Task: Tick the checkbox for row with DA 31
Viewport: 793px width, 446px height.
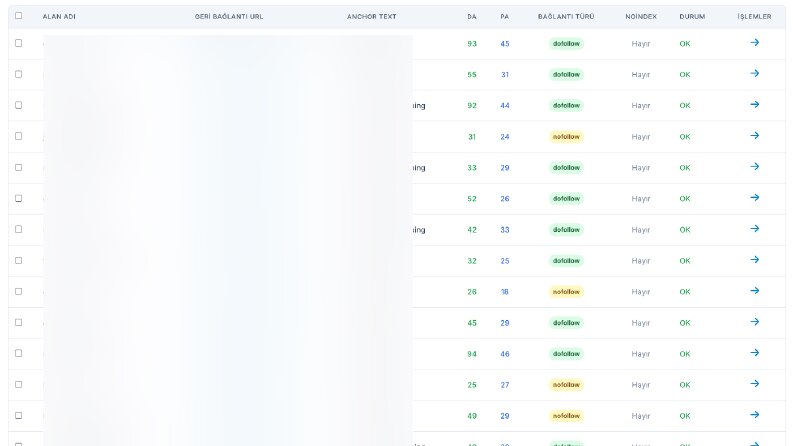Action: tap(19, 136)
